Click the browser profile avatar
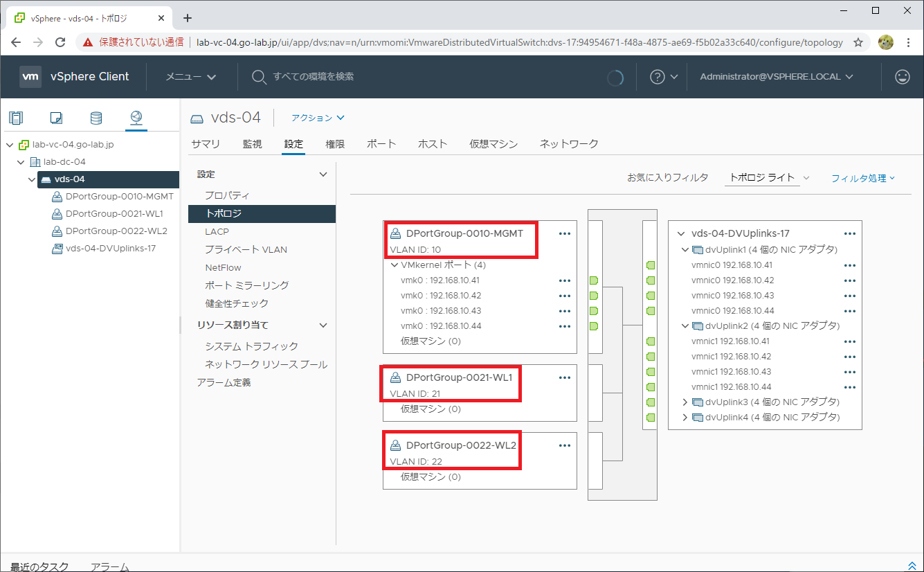924x572 pixels. coord(886,42)
